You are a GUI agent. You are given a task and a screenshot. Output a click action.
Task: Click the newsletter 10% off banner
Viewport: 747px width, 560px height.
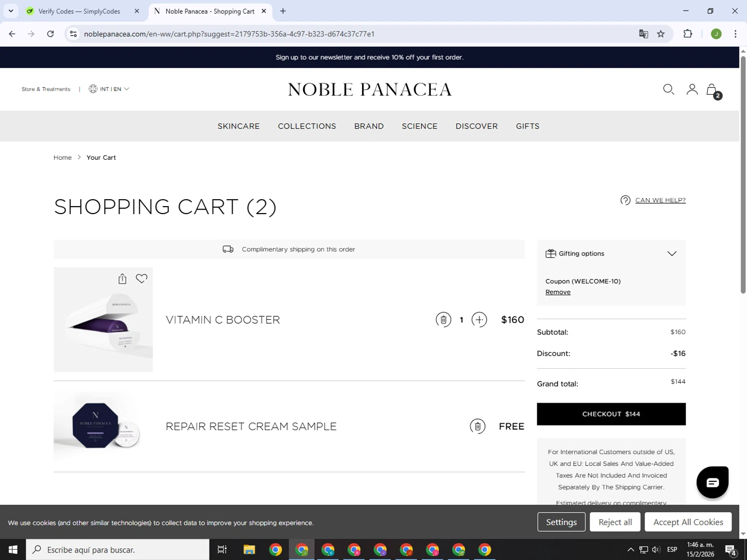point(370,57)
